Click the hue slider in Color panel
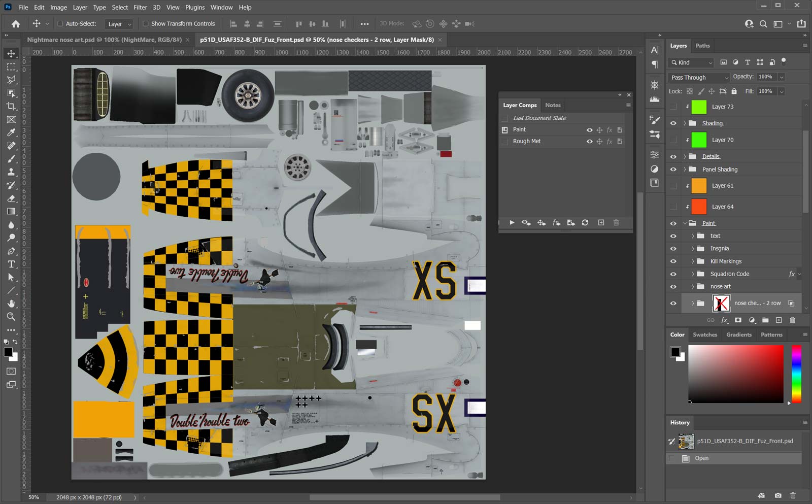Screen dimensions: 812x504 click(796, 374)
